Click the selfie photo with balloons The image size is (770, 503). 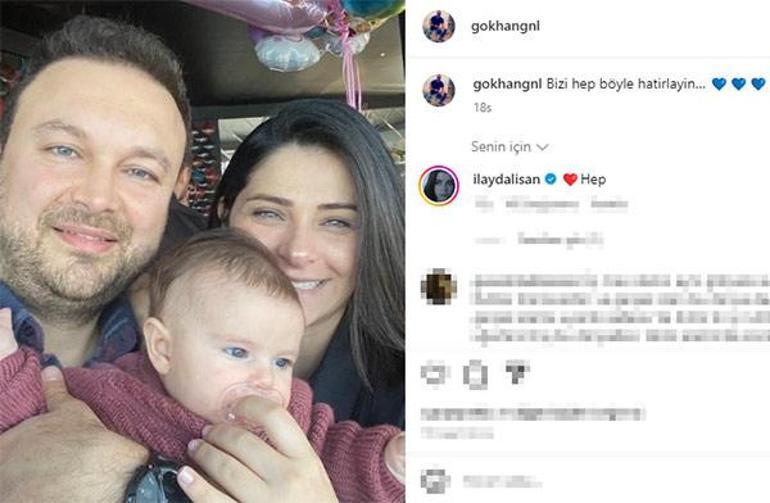[x=202, y=252]
